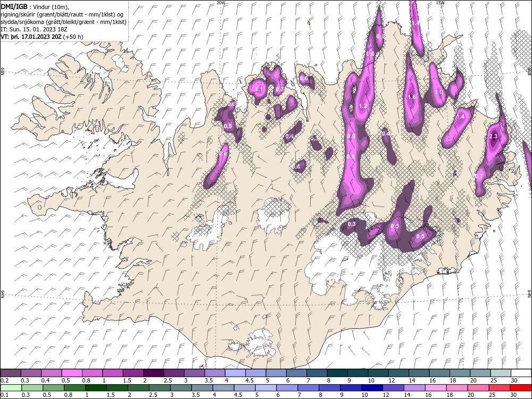Pick the deep blue 10 rain-scale swatch
Image resolution: width=532 pixels, height=399 pixels.
[372, 388]
